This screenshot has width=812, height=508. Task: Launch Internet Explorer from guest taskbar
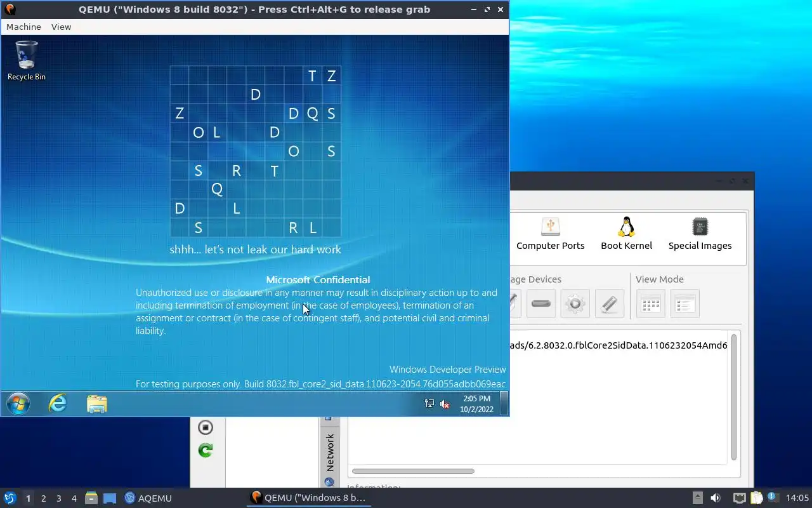tap(58, 404)
